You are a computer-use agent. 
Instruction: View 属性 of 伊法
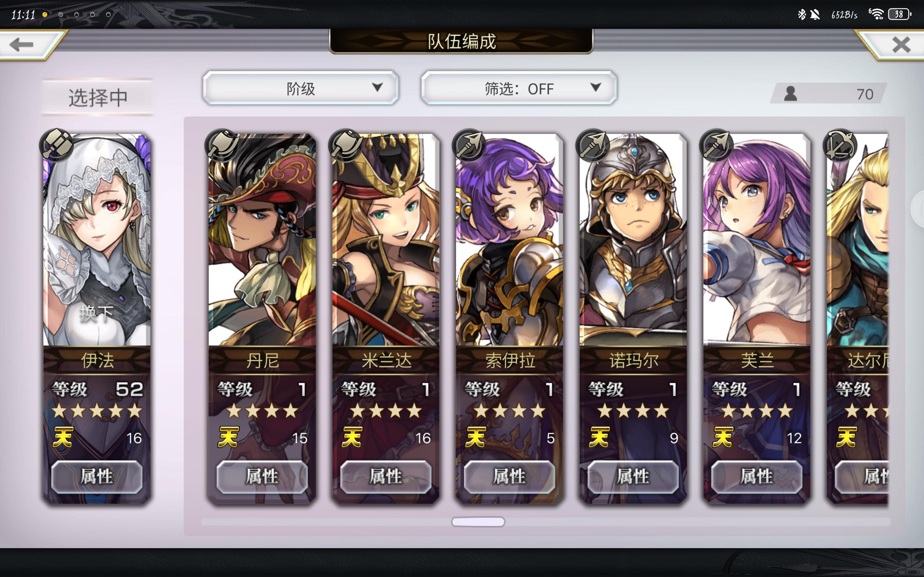pyautogui.click(x=97, y=477)
